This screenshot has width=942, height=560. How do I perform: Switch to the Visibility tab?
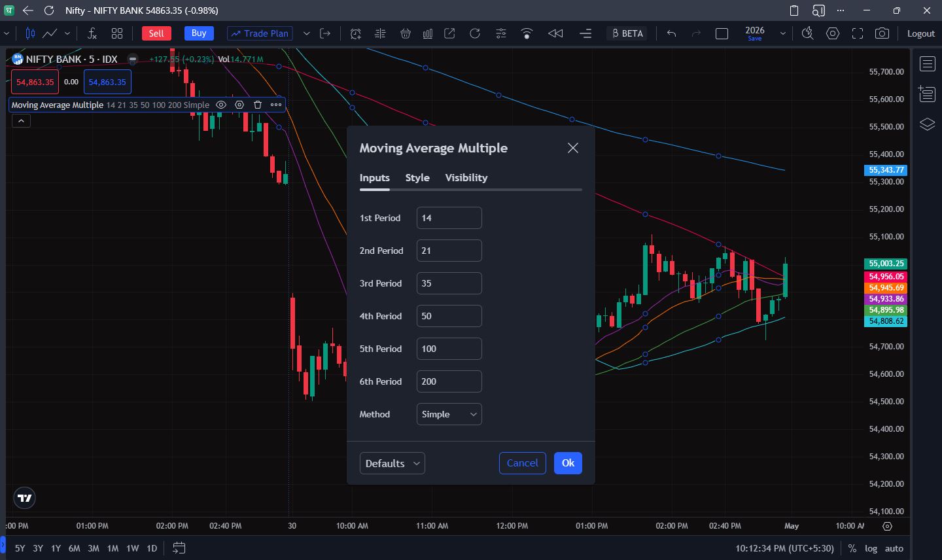[466, 178]
